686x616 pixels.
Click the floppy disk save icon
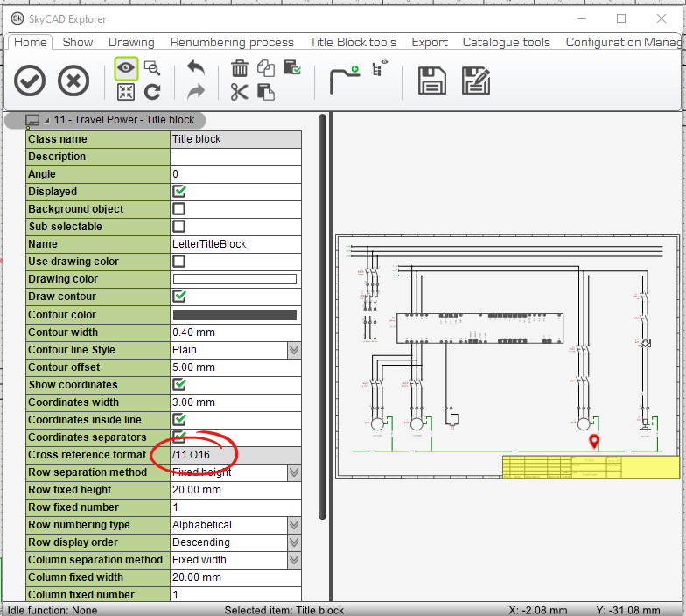click(x=432, y=80)
